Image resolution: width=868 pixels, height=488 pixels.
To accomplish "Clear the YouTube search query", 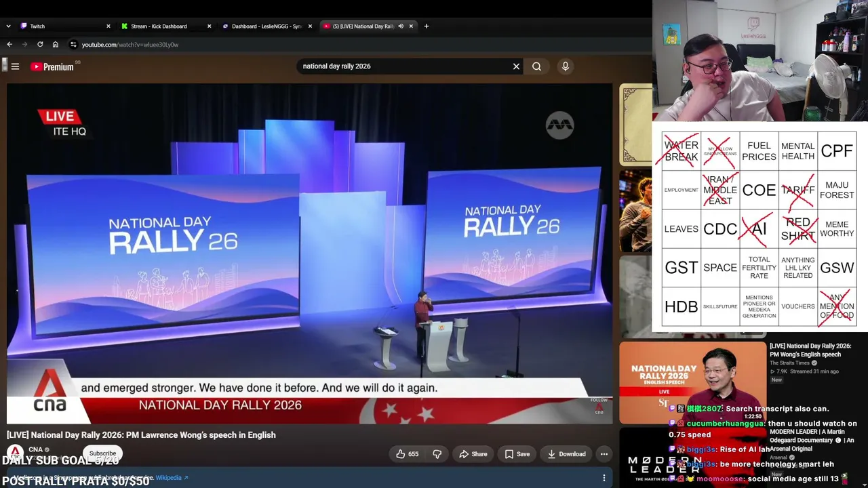I will click(516, 66).
